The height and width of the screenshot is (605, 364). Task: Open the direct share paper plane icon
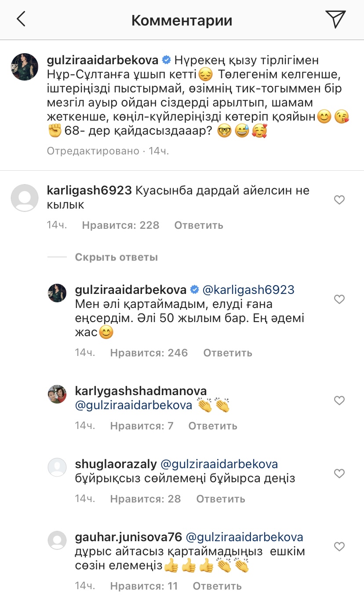coord(335,19)
